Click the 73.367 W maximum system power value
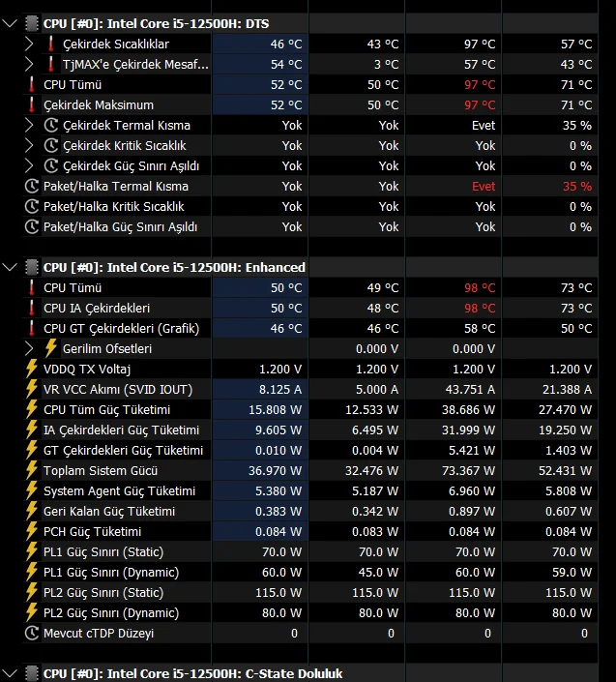The height and width of the screenshot is (682, 616). coord(469,470)
